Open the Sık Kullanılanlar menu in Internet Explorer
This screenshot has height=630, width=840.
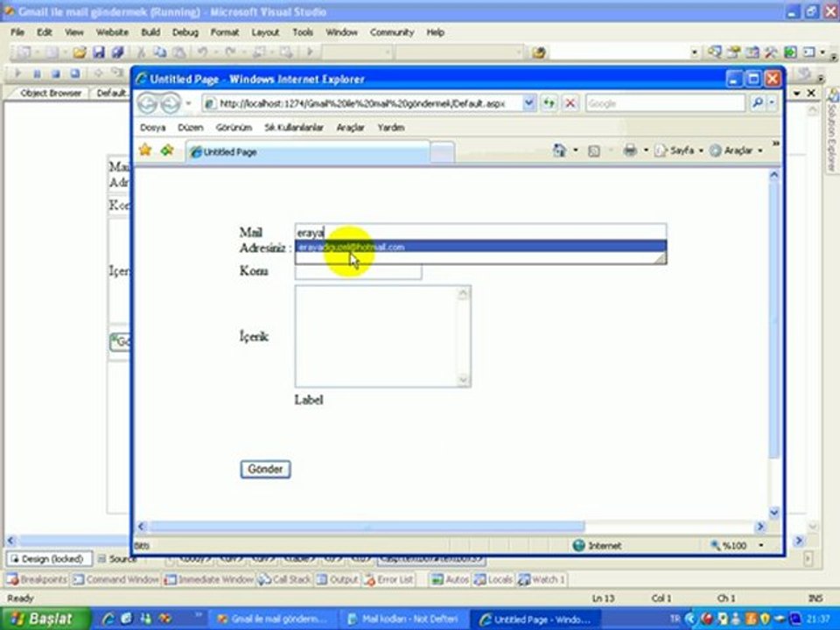click(x=294, y=128)
